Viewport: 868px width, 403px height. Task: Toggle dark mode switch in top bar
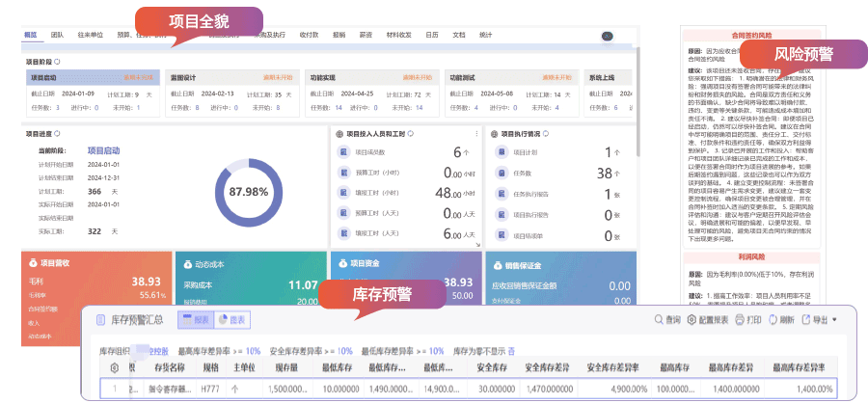[608, 36]
